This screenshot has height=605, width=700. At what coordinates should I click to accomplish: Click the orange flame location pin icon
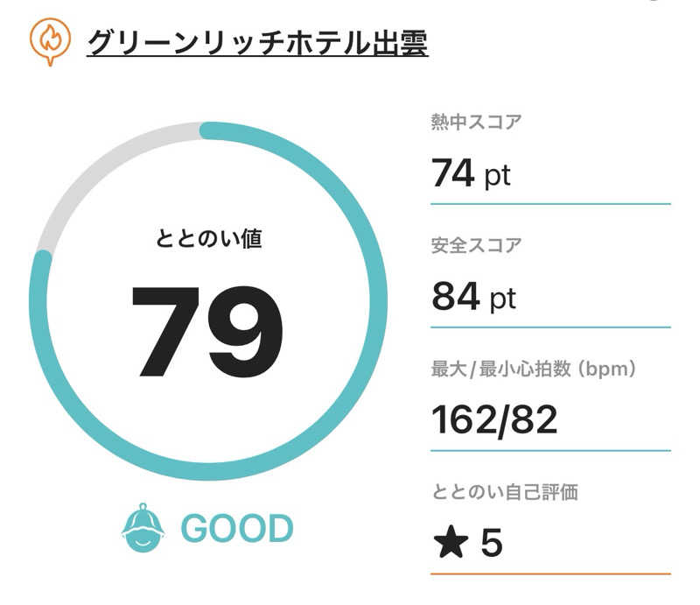click(50, 41)
